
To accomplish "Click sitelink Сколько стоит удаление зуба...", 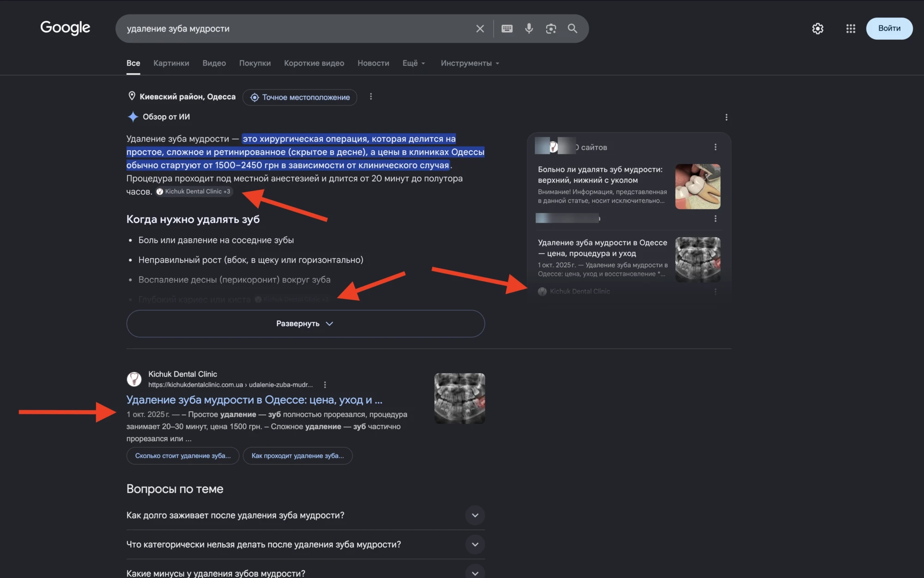I will click(x=183, y=456).
